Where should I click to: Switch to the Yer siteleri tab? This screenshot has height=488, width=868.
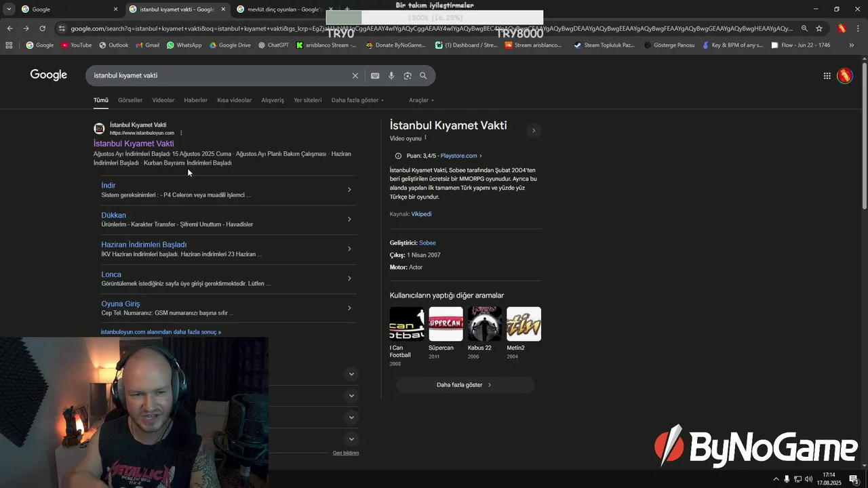tap(308, 100)
